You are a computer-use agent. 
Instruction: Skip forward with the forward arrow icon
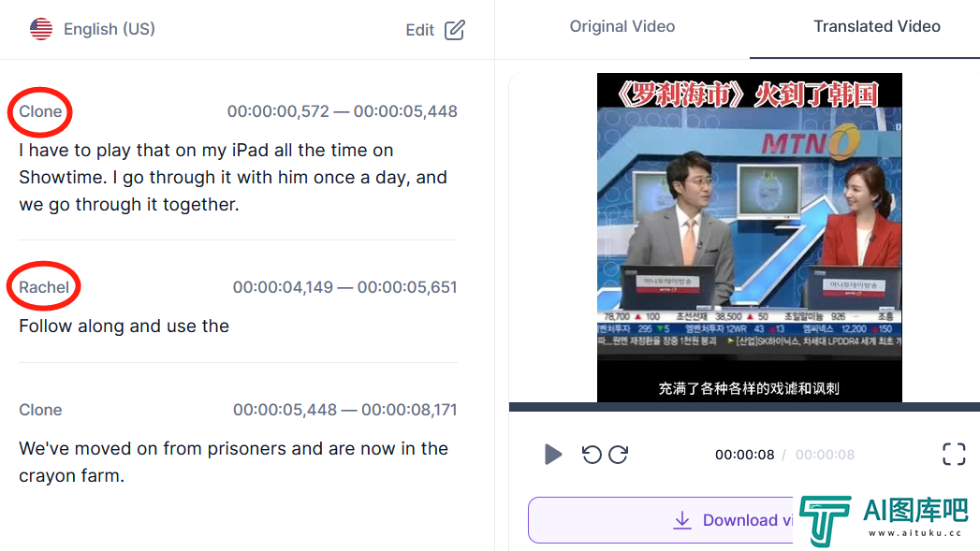pyautogui.click(x=618, y=454)
